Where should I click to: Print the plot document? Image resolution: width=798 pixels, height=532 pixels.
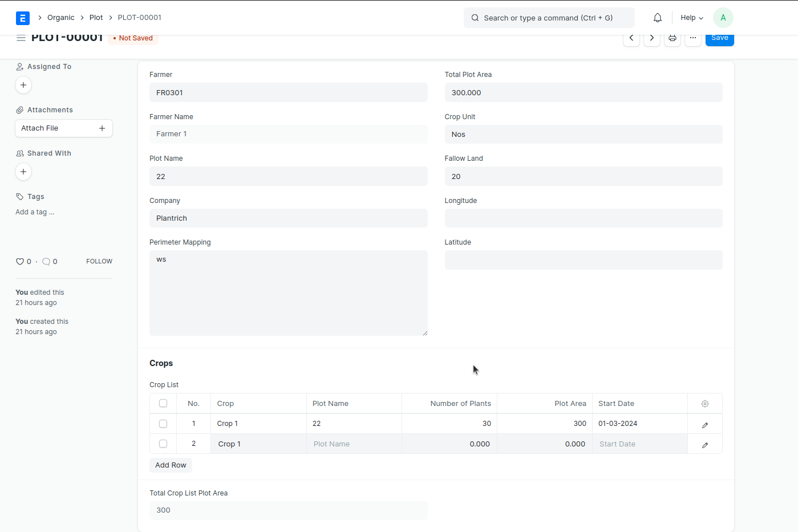pos(673,38)
